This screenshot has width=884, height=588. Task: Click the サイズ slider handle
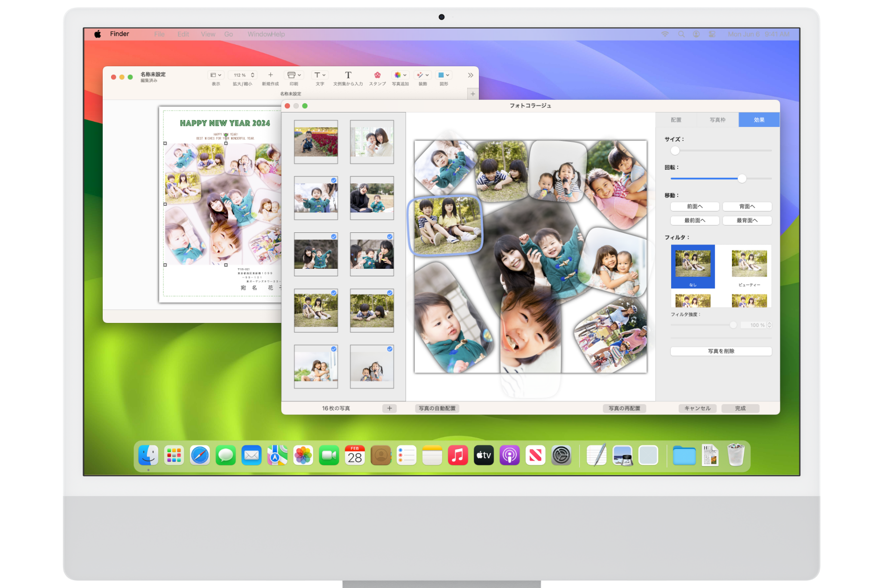pos(675,151)
